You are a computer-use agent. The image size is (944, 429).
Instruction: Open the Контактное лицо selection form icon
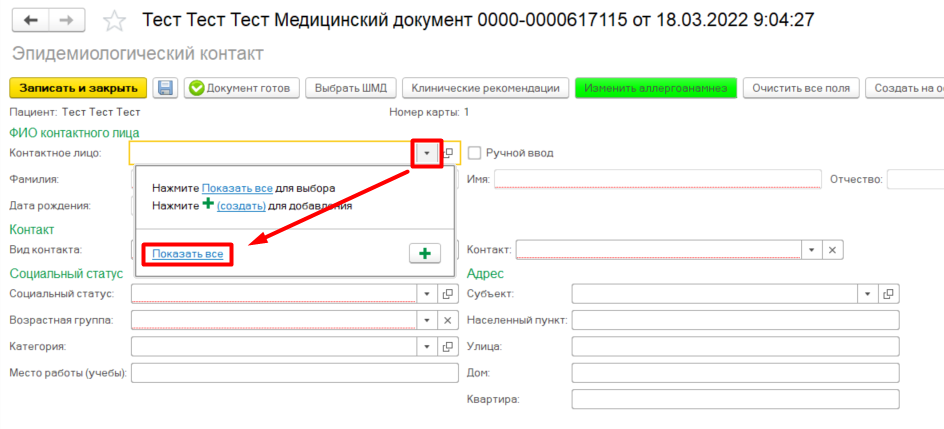pos(448,153)
